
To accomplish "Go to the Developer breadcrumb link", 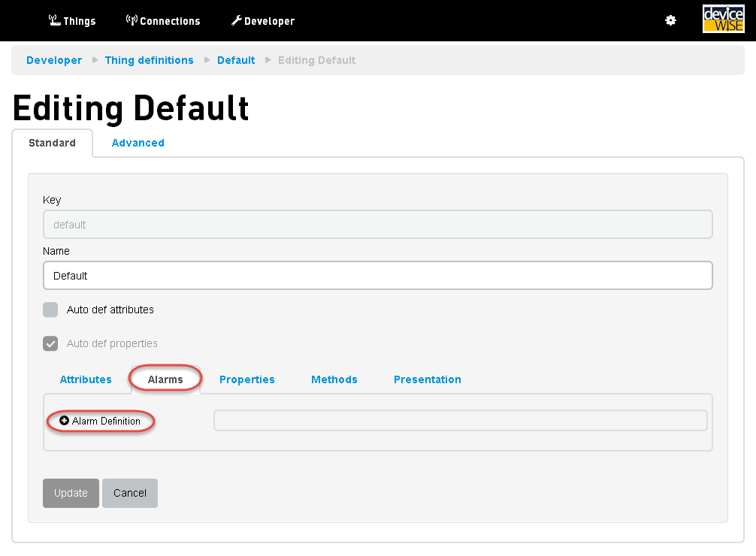I will click(x=54, y=60).
